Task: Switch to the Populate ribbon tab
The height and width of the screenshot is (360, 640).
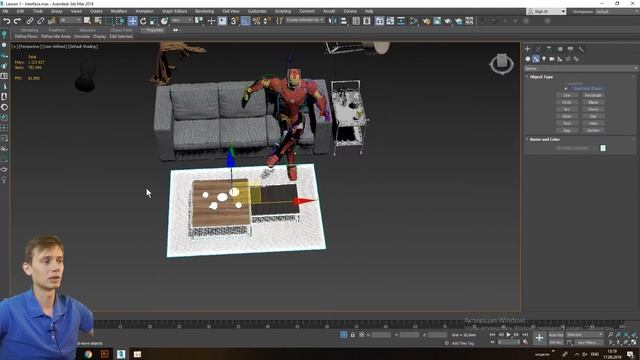Action: tap(154, 30)
